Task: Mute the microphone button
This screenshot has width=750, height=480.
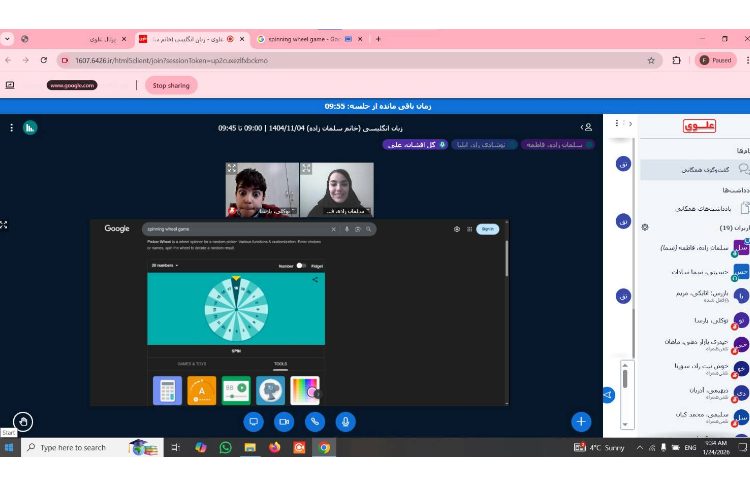Action: click(346, 421)
